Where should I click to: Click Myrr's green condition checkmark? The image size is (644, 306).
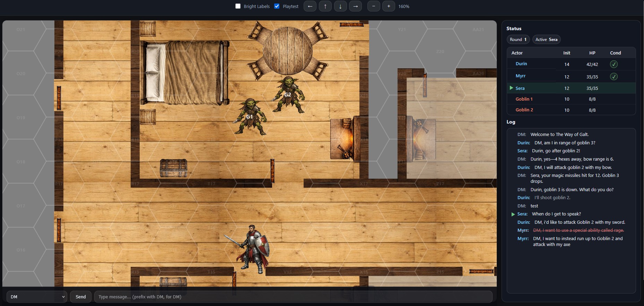(613, 76)
